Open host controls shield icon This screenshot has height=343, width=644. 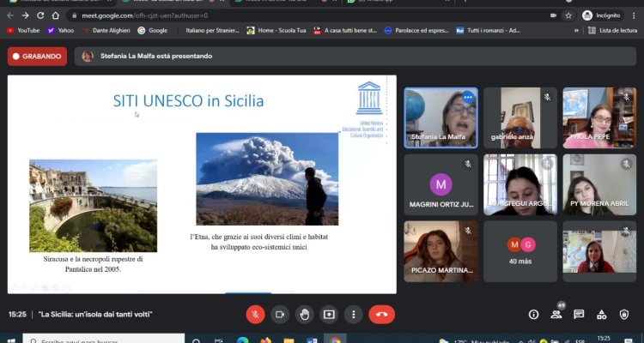[x=624, y=315]
